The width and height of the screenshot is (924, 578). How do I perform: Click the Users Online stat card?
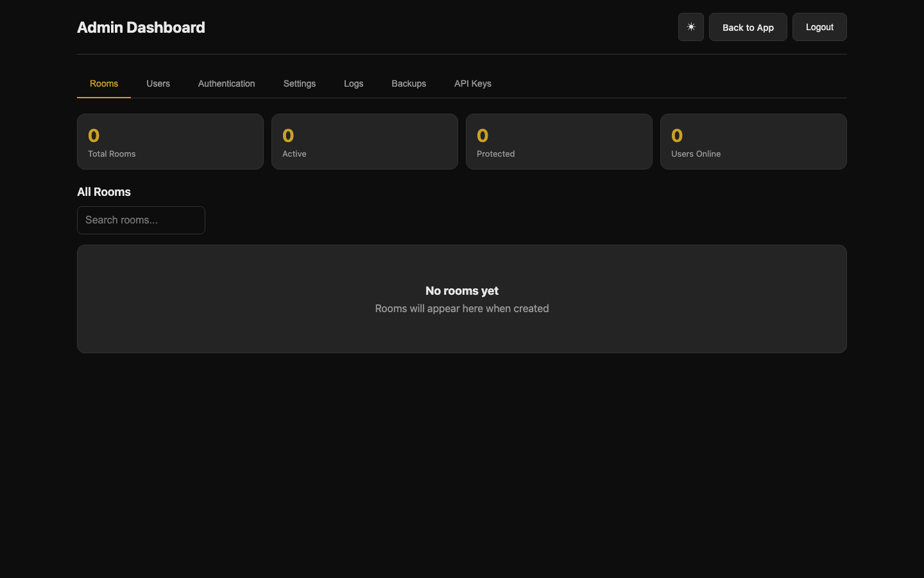point(753,142)
